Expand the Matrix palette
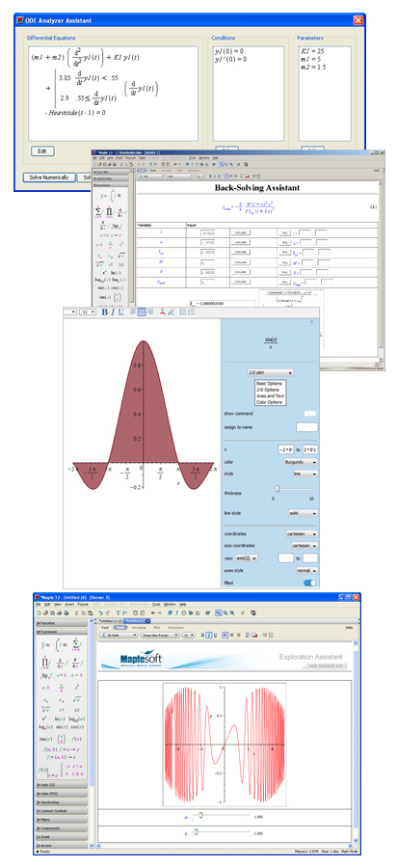 tap(62, 820)
